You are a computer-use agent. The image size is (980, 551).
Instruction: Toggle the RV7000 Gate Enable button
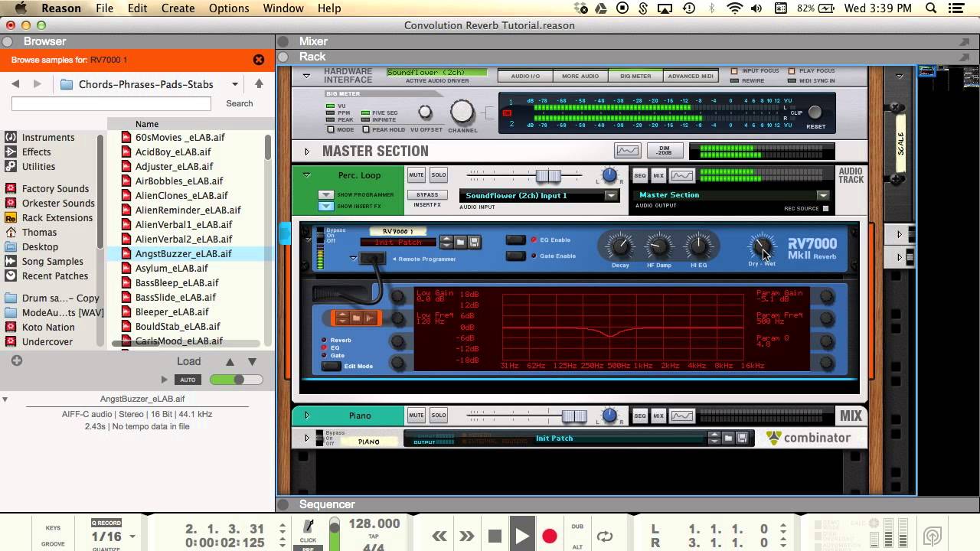tap(516, 256)
